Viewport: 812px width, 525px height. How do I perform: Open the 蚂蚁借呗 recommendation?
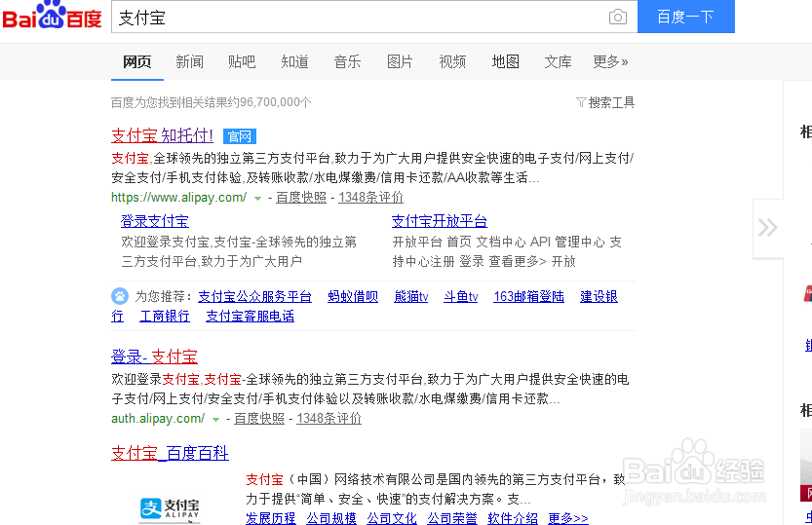click(353, 296)
